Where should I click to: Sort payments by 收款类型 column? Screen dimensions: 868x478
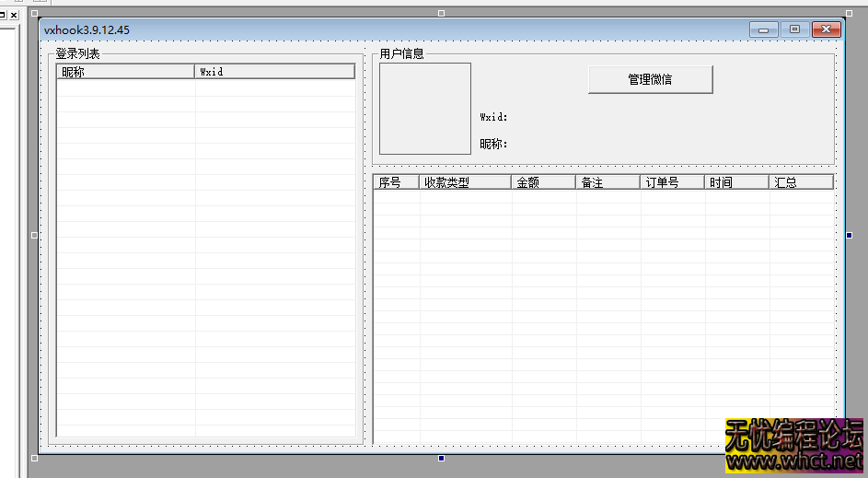pyautogui.click(x=465, y=182)
